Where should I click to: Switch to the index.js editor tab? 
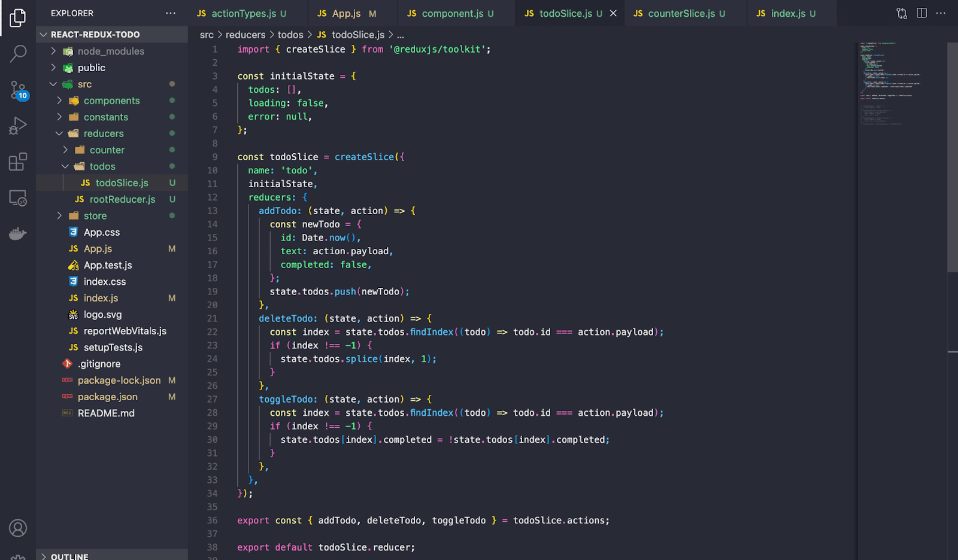[792, 13]
